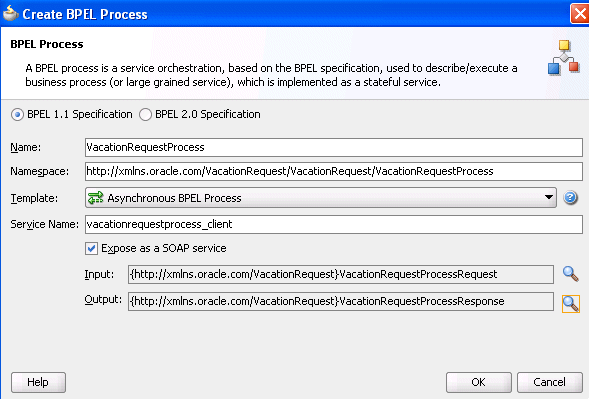Close the Create BPEL Process dialog
Viewport: 589px width, 399px height.
pos(580,14)
